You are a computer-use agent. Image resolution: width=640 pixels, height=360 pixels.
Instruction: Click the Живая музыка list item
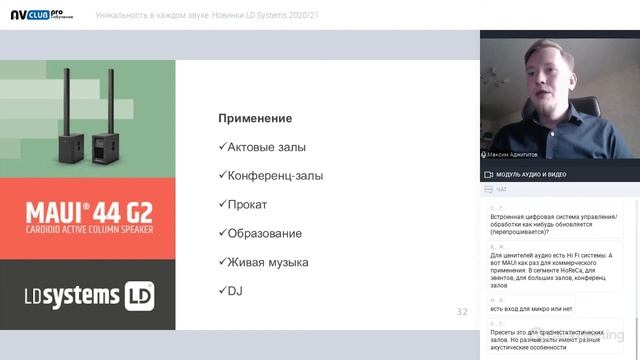[264, 262]
